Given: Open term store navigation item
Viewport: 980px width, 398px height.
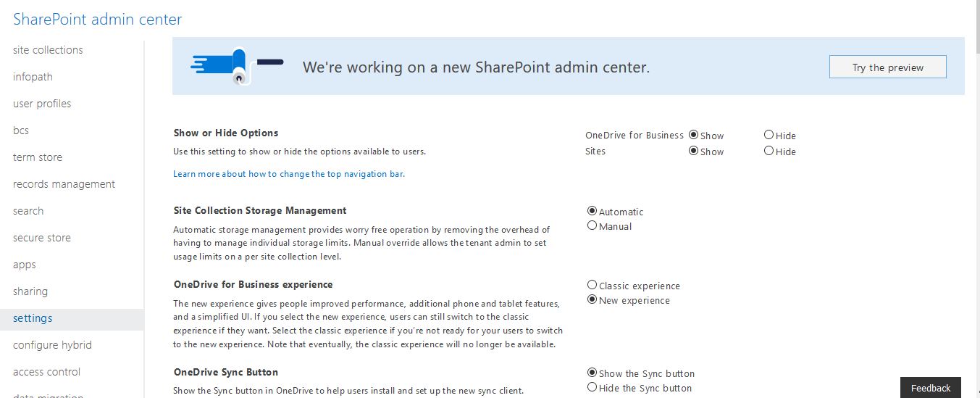Looking at the screenshot, I should 38,157.
